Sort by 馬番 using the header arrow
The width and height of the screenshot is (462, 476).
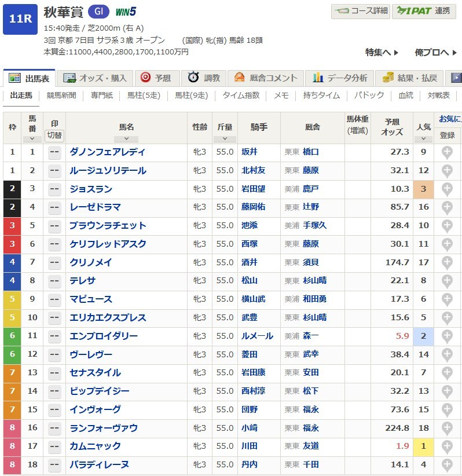tap(32, 139)
